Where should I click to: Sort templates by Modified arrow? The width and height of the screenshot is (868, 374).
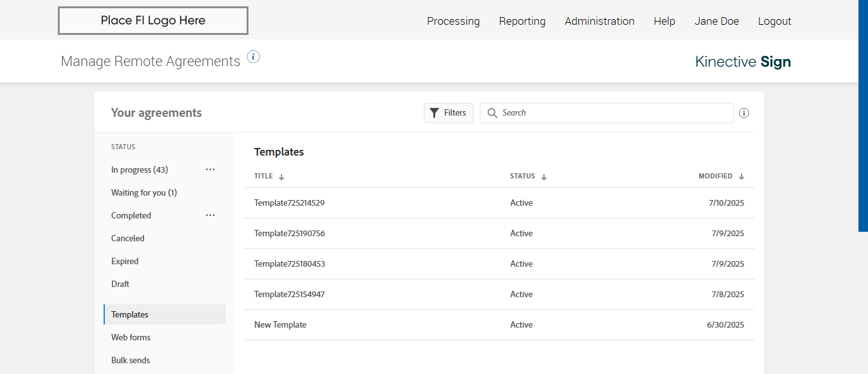pos(742,177)
